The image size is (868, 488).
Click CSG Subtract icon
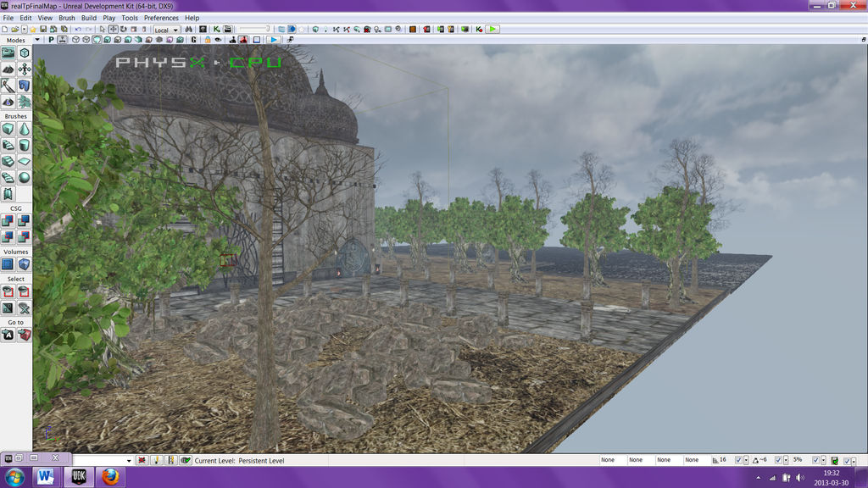coord(25,221)
